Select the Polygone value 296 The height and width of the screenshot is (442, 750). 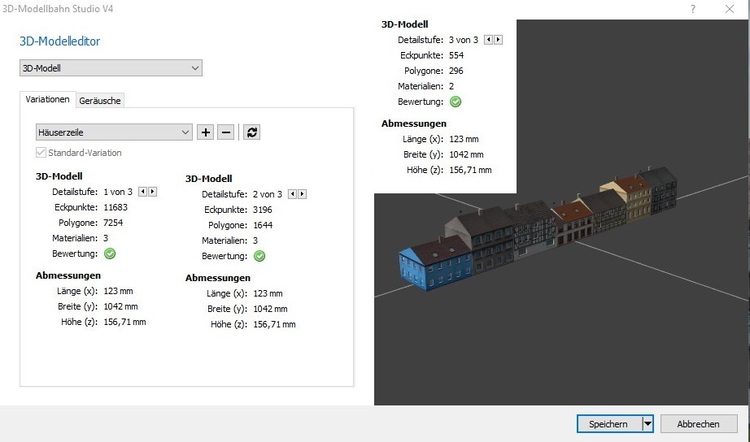456,70
